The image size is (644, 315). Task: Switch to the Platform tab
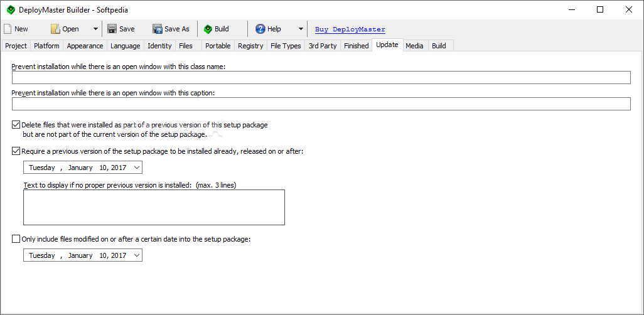[46, 46]
